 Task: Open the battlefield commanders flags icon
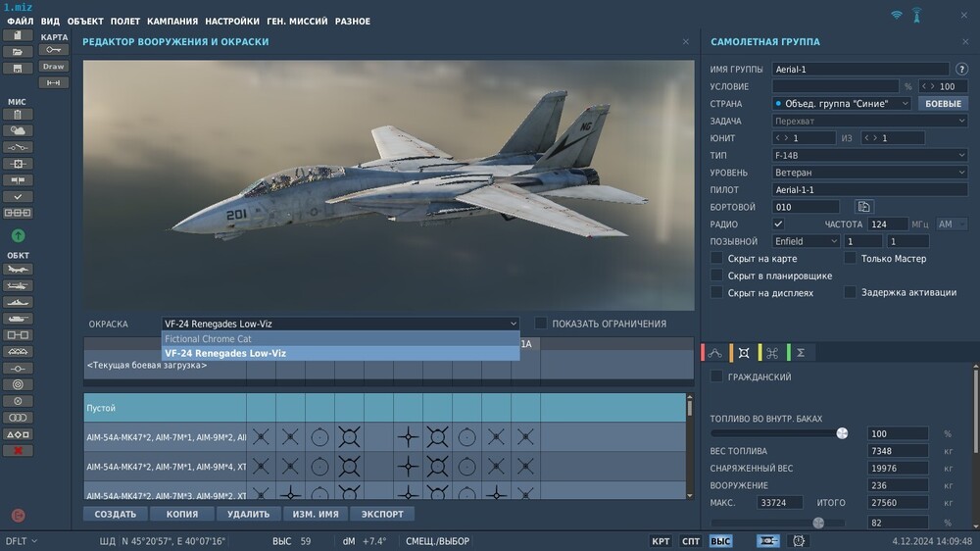point(18,180)
